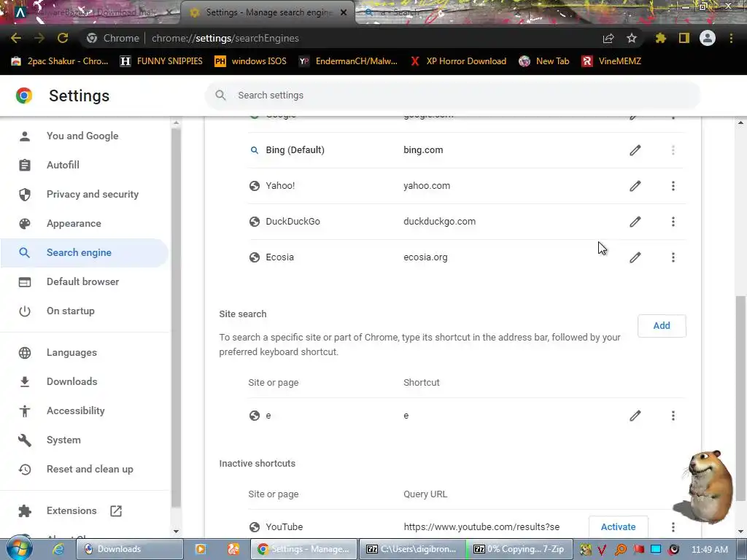Screen dimensions: 747x560
Task: Open the New Tab bookmark
Action: coord(544,61)
